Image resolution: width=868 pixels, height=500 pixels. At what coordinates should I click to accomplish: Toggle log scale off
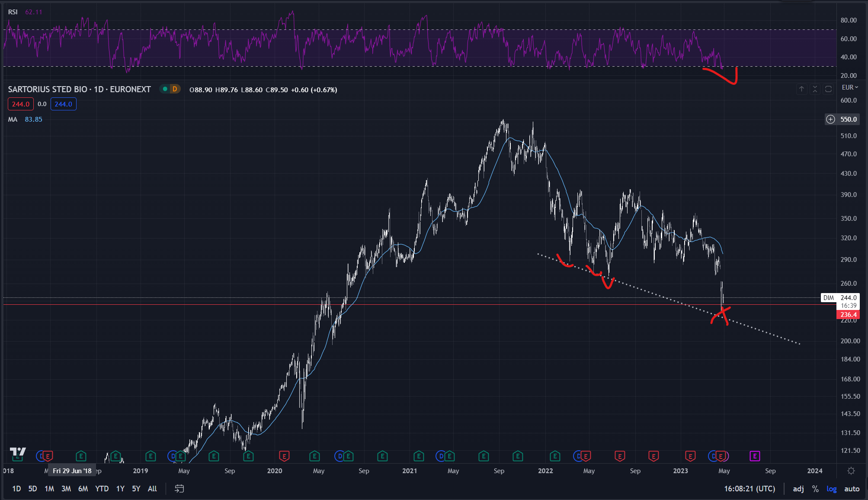(x=831, y=489)
